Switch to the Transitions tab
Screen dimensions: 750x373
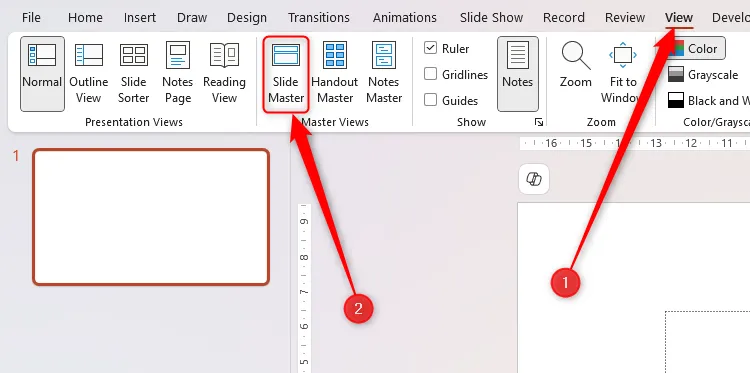pyautogui.click(x=319, y=18)
